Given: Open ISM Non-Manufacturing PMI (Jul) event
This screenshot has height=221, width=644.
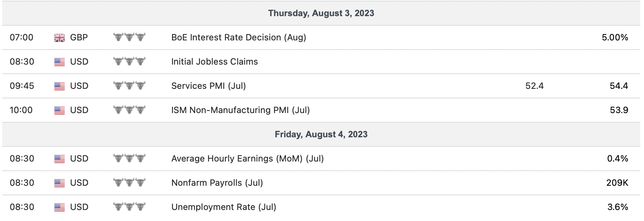Looking at the screenshot, I should 240,110.
